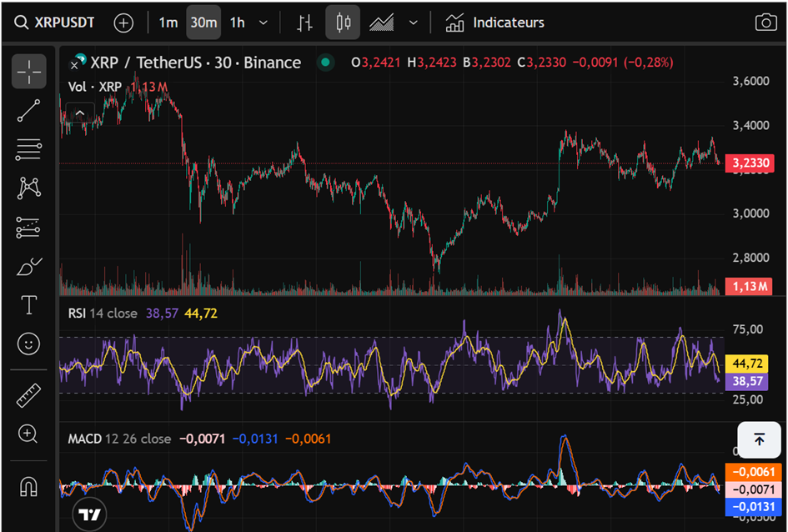Select the 1m timeframe

168,23
